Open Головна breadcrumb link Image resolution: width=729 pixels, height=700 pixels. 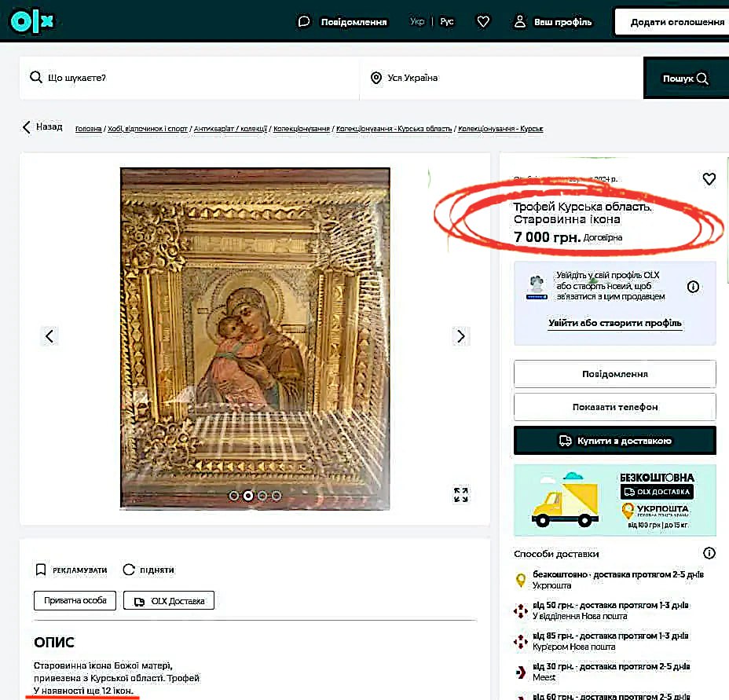[x=88, y=129]
